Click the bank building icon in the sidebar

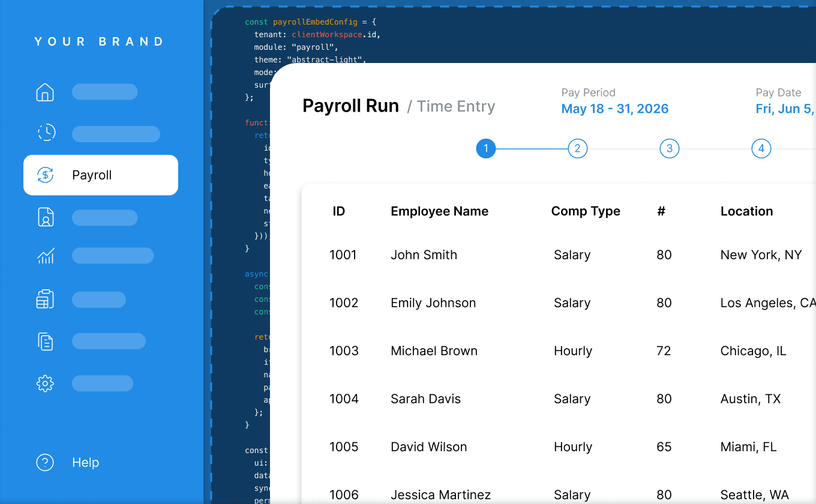(45, 299)
